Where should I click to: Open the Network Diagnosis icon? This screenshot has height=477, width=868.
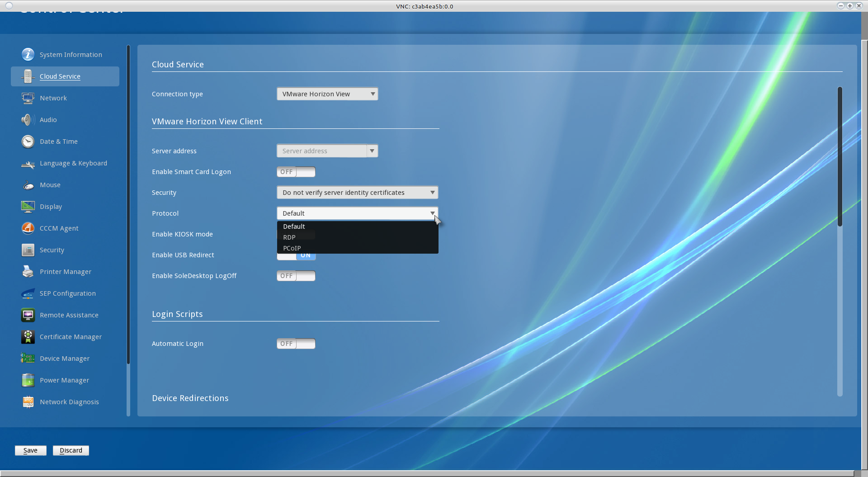(28, 402)
